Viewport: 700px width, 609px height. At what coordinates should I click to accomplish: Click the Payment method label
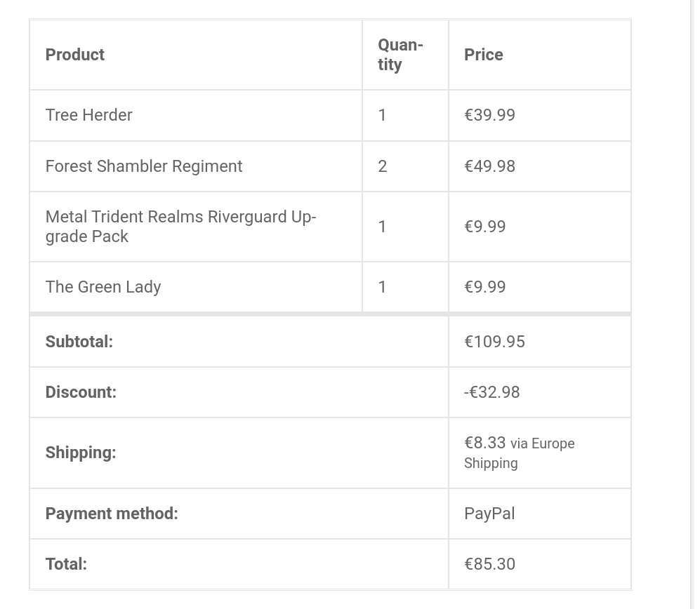point(112,514)
